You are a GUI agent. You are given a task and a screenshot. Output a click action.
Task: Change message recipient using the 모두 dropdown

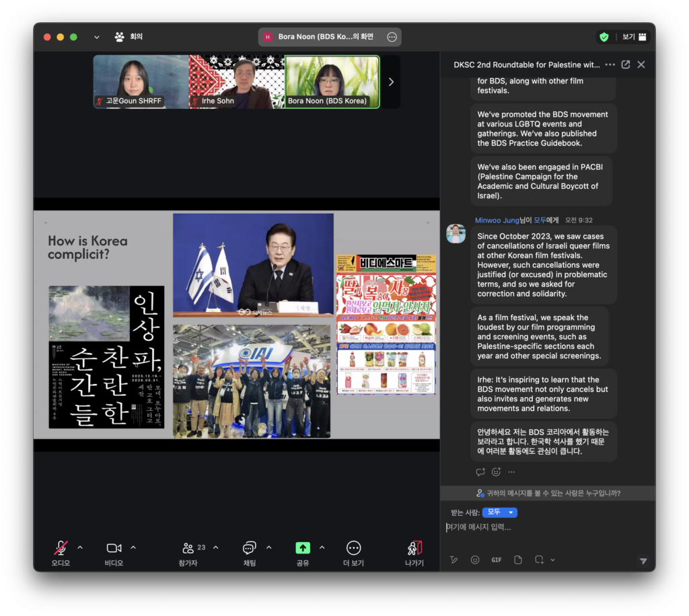click(x=499, y=512)
